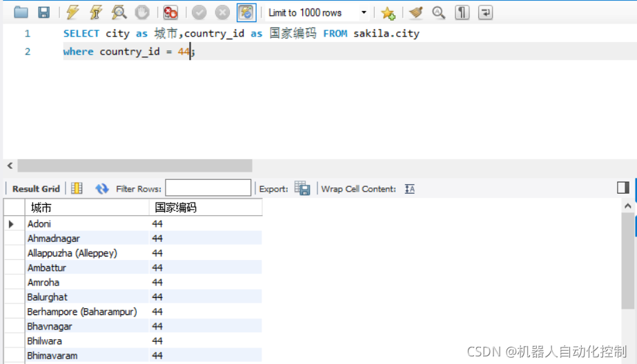Place cursor on SELECT keyword
Screen dimensions: 637x364
tap(81, 33)
